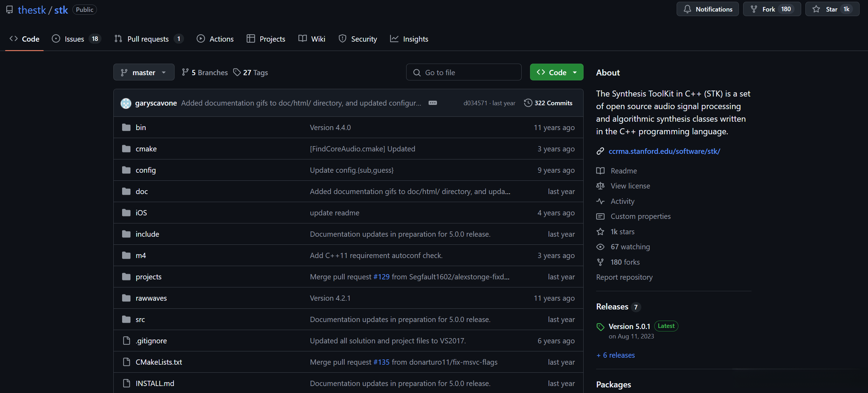Open the ccrma.stanford.edu/software/stk/ link

tap(664, 151)
